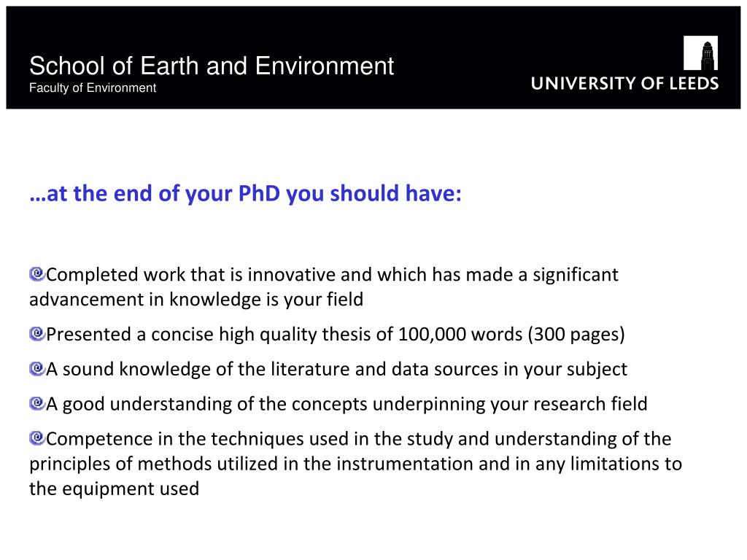Click the last line 'the equipment used'
Image resolution: width=747 pixels, height=560 pixels.
[115, 489]
